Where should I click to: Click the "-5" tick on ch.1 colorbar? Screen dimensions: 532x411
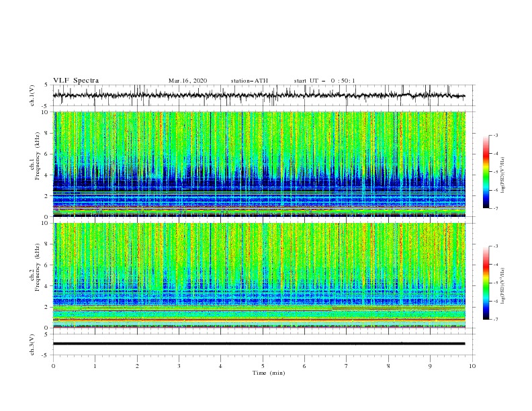pos(495,172)
